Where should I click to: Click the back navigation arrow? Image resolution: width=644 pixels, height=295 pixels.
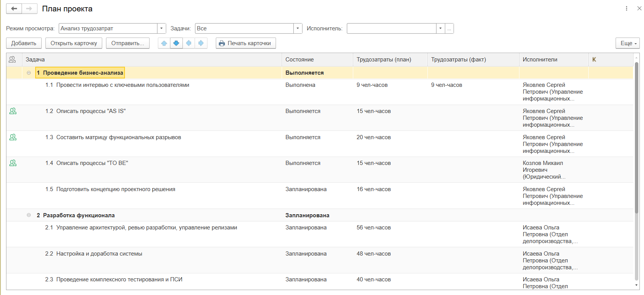pos(14,9)
